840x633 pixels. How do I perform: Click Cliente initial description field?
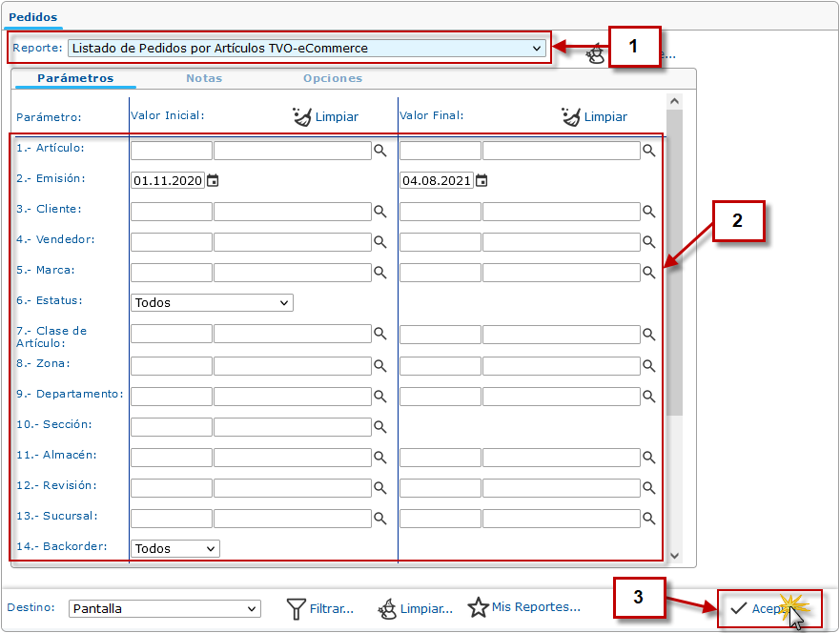(293, 211)
